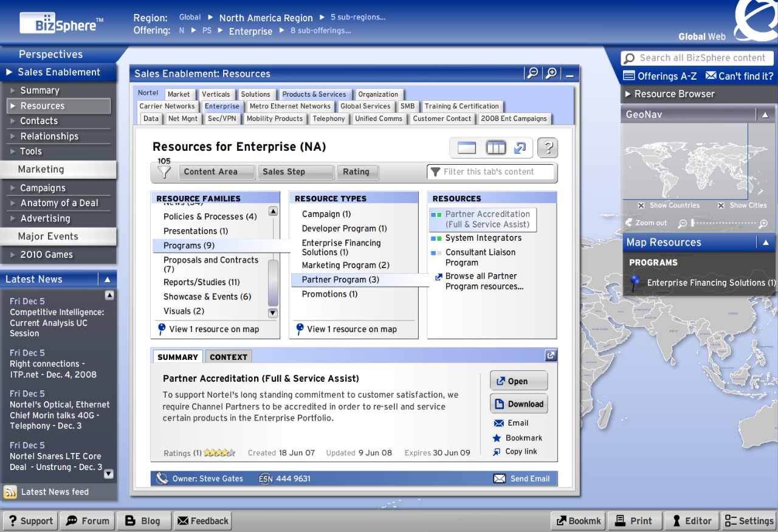Image resolution: width=778 pixels, height=532 pixels.
Task: Click the Can't find it? envelope link
Action: point(740,76)
